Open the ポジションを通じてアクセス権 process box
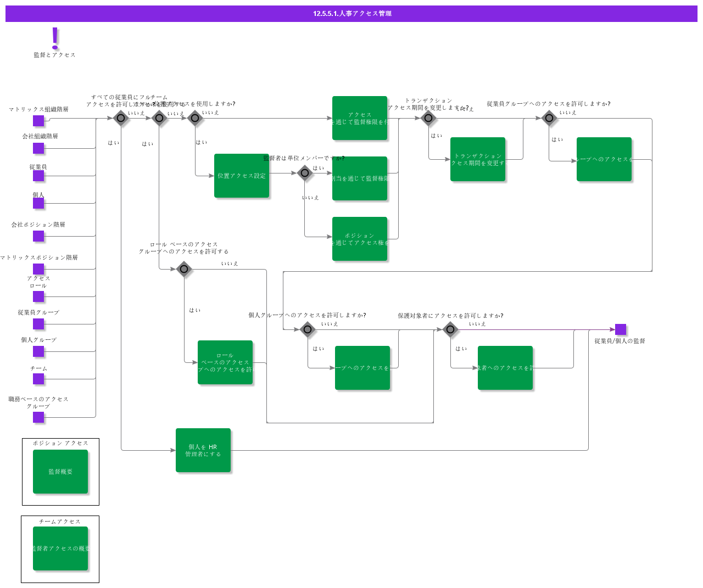703x588 pixels. [x=360, y=239]
